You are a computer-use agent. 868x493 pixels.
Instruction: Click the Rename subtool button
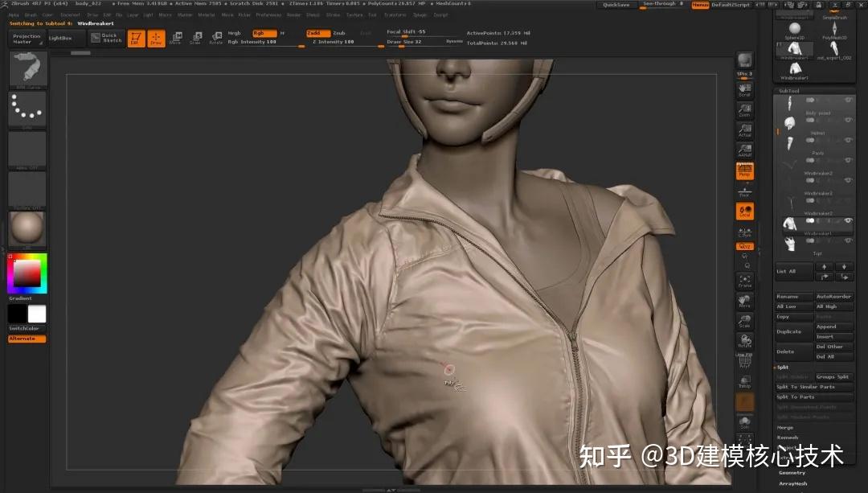tap(794, 296)
